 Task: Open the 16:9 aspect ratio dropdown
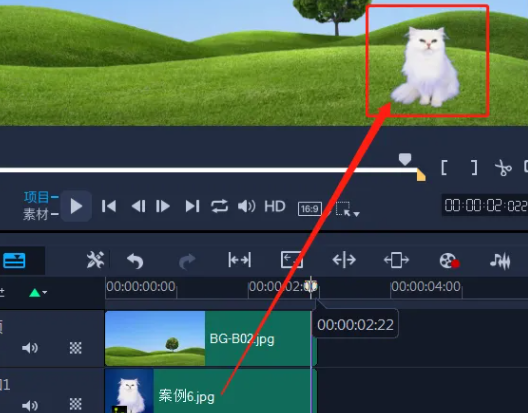[310, 209]
